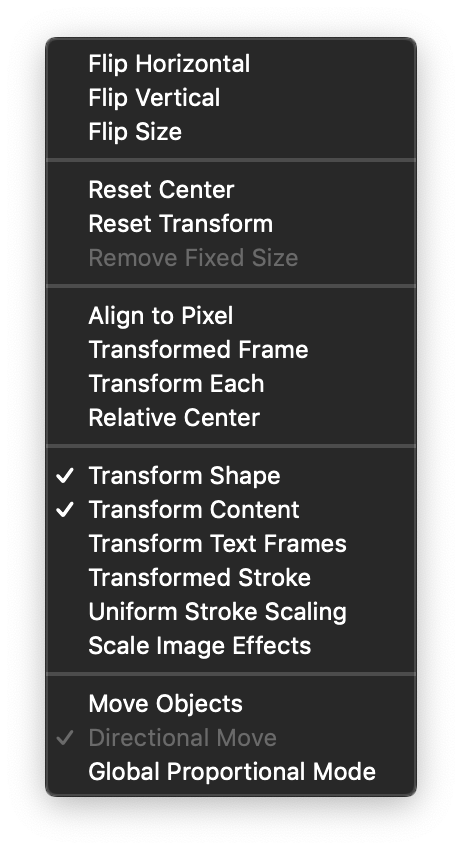Select Move Objects menu item

231,704
